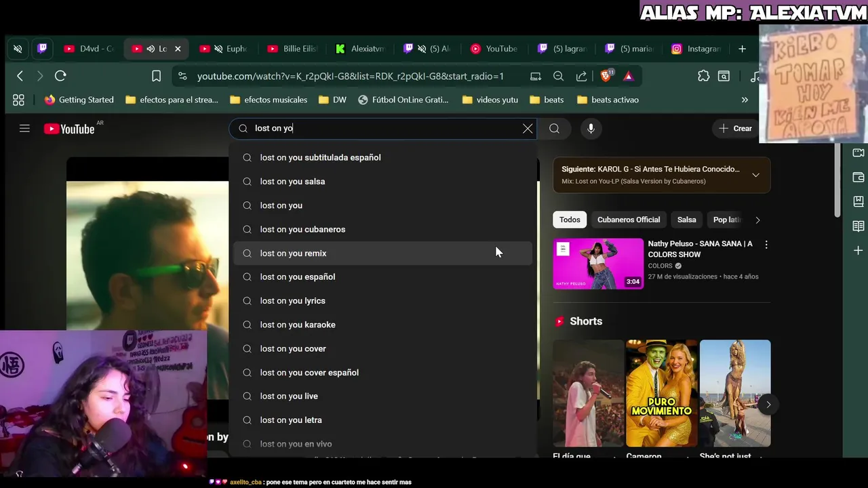Unmute the (5) Al Twitch tab speaker icon
Viewport: 868px width, 488px height.
click(x=422, y=49)
